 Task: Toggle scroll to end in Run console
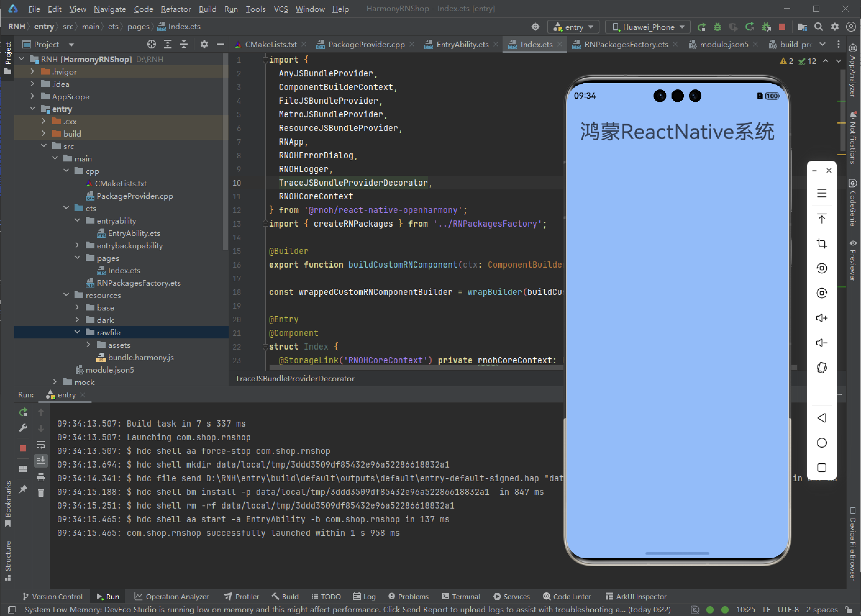(41, 460)
